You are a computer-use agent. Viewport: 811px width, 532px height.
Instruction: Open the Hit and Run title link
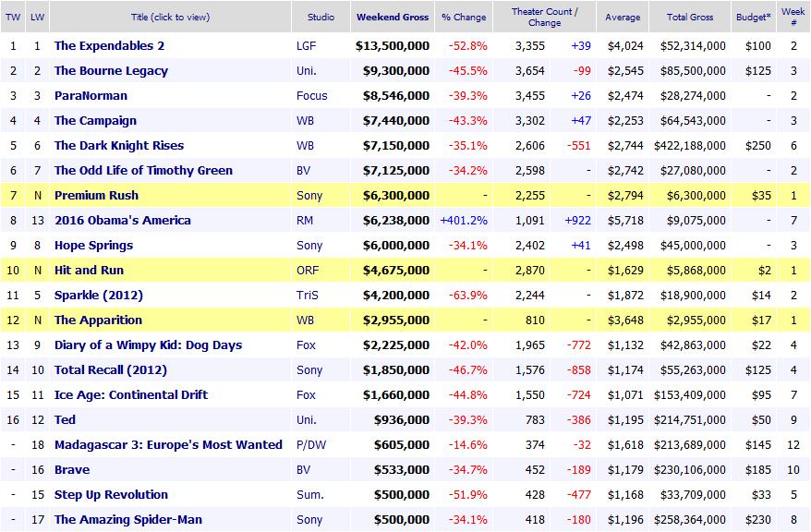click(89, 271)
